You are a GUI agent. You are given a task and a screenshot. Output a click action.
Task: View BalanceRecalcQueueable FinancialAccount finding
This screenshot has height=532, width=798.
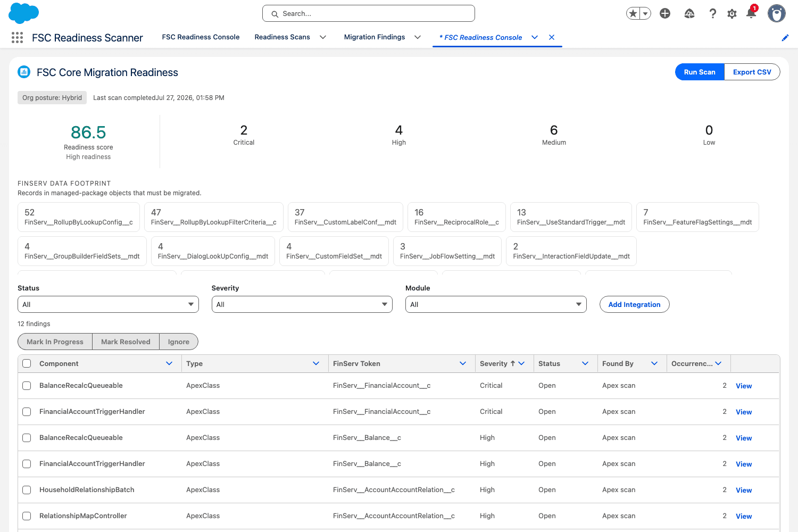point(744,386)
